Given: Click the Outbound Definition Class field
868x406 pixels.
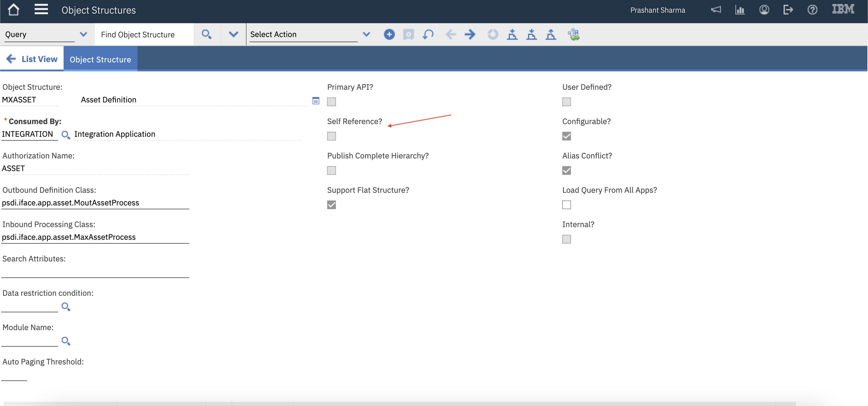Looking at the screenshot, I should point(95,203).
